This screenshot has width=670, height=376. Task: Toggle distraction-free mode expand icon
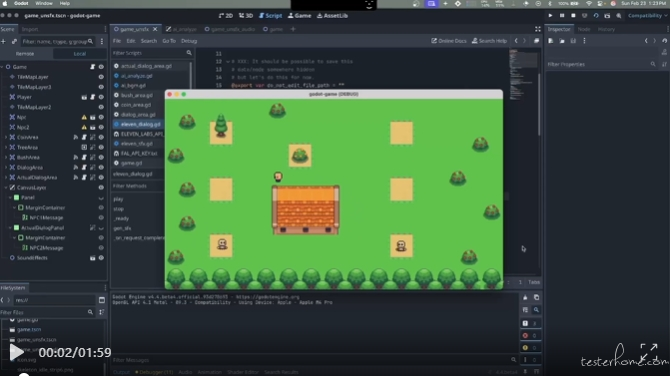click(x=538, y=29)
